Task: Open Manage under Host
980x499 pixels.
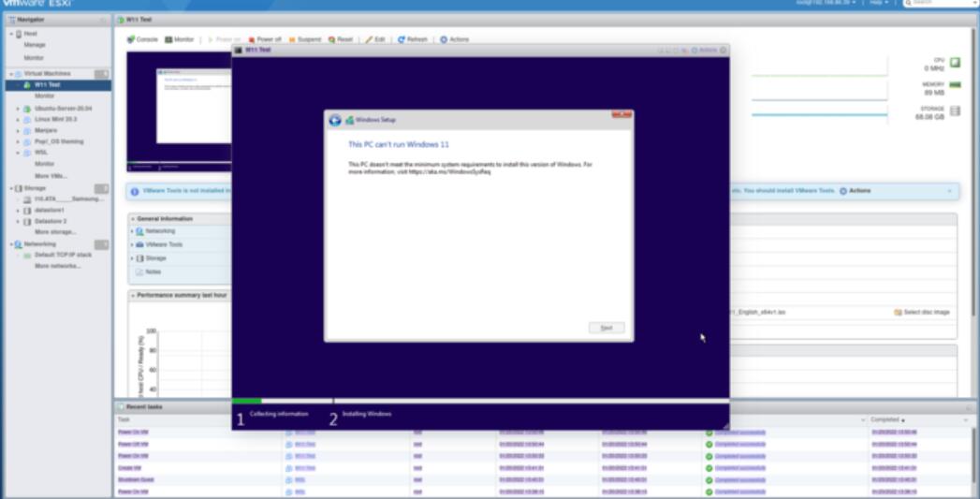Action: click(x=35, y=45)
